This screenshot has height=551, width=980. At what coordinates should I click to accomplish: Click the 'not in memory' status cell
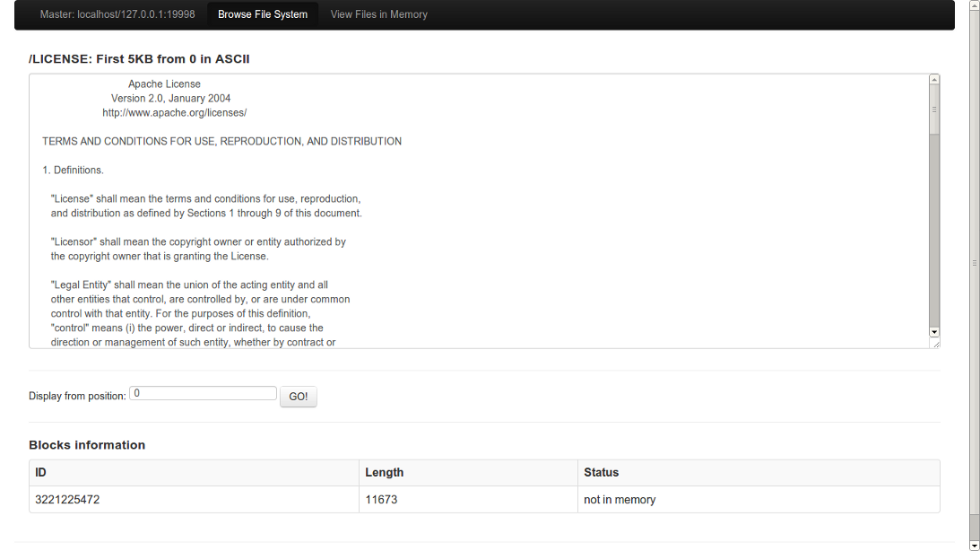coord(620,500)
